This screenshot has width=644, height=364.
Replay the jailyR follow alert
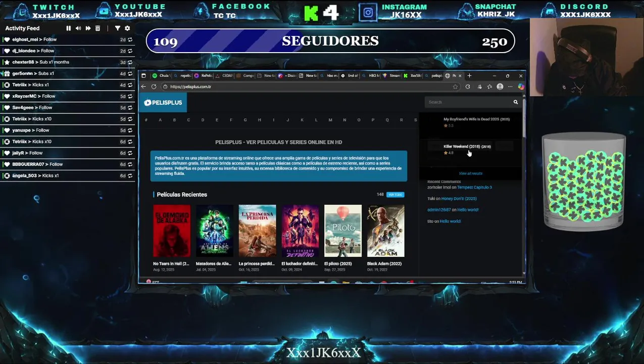pyautogui.click(x=130, y=153)
